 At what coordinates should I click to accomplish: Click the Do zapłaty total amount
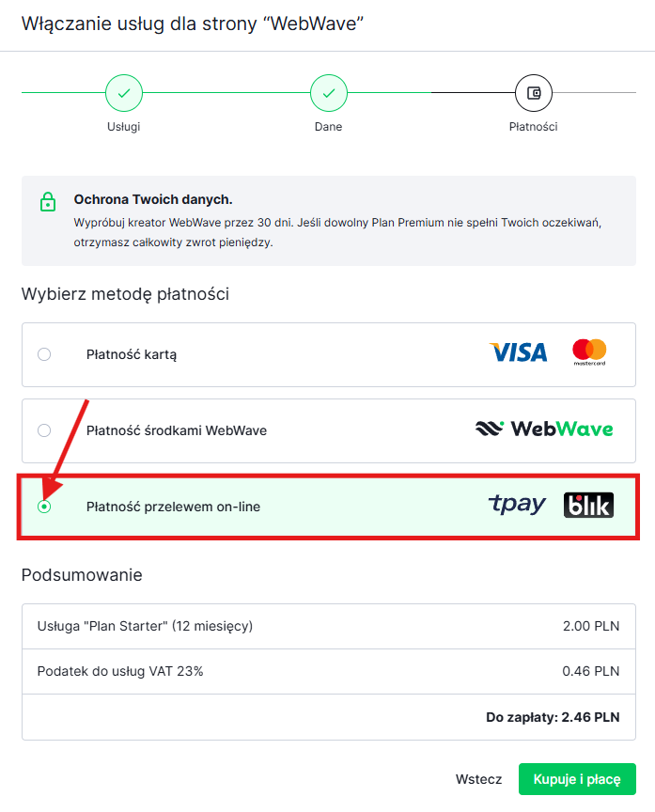[x=553, y=717]
